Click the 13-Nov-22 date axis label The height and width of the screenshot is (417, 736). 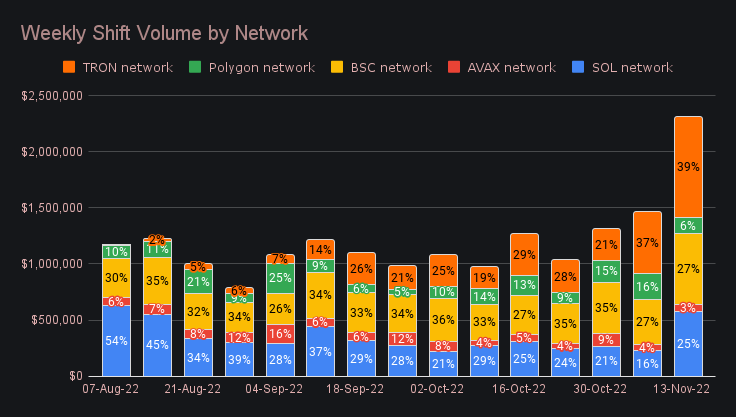coord(683,389)
